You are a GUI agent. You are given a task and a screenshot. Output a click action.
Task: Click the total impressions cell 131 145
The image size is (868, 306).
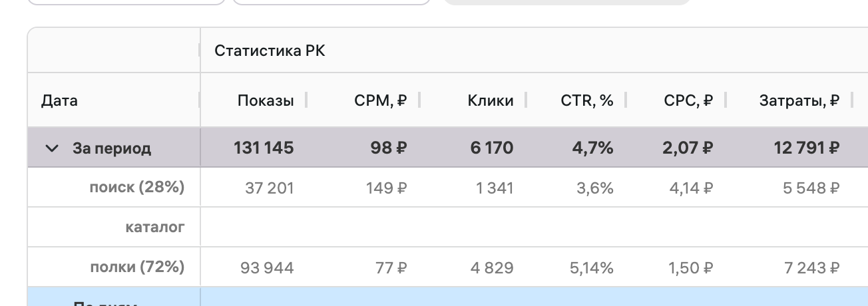pyautogui.click(x=264, y=148)
